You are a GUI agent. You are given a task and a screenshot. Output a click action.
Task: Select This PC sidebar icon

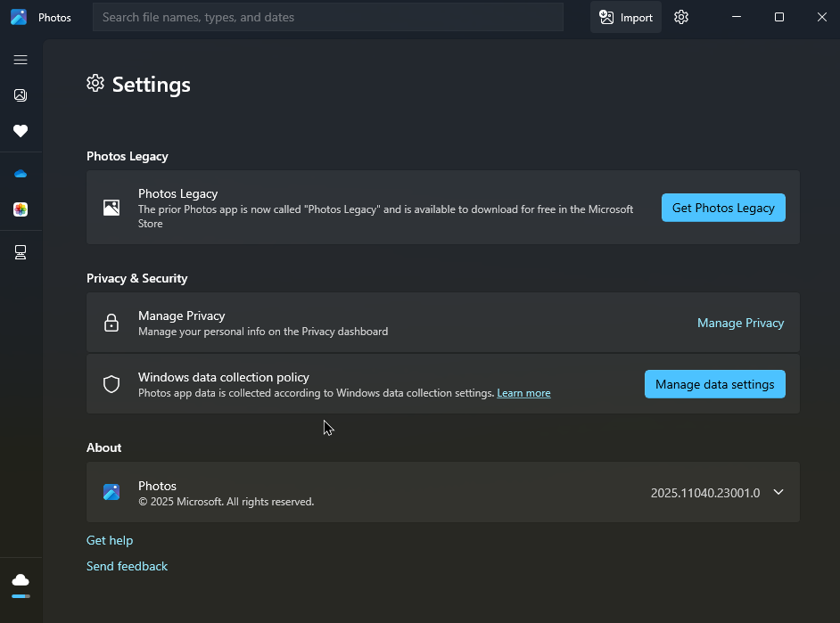tap(21, 252)
